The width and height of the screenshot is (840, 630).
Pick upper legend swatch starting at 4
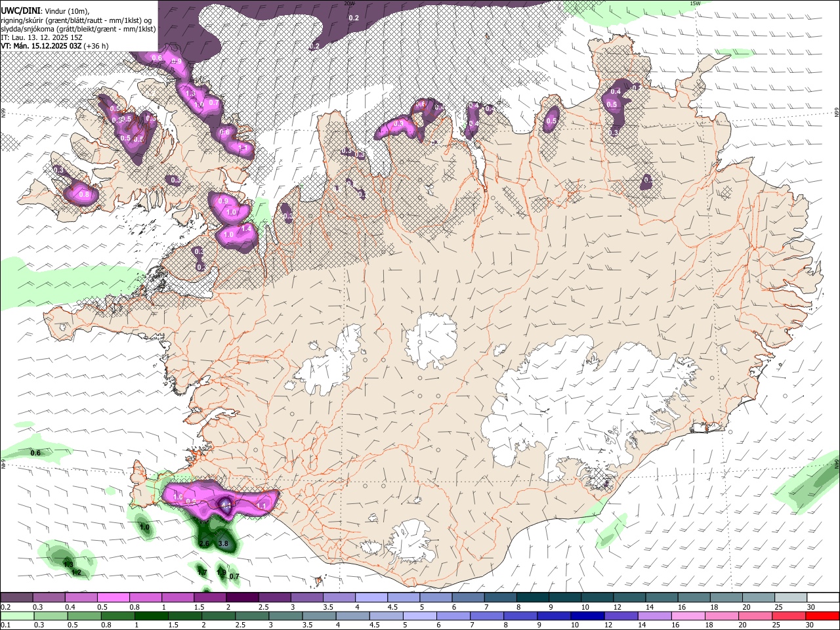371,598
